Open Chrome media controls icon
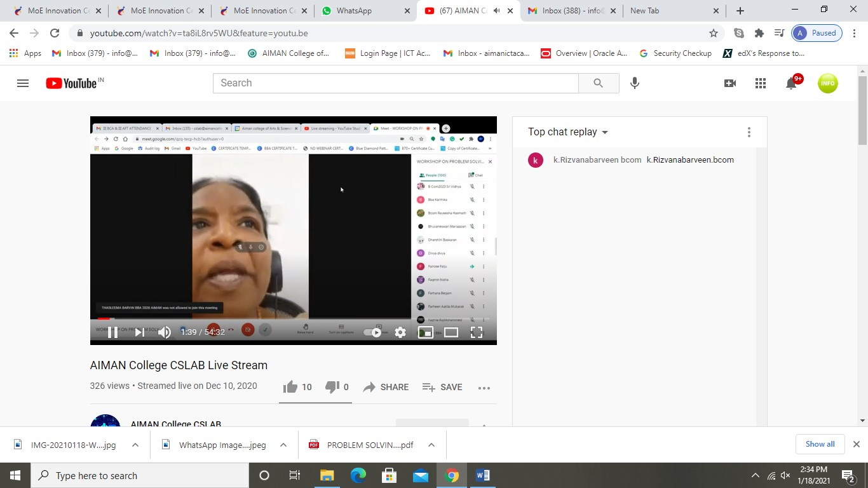This screenshot has height=488, width=868. click(779, 33)
